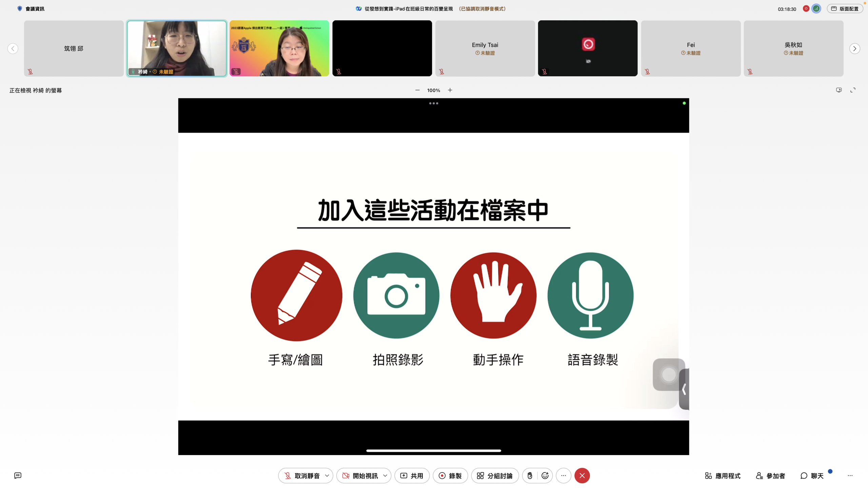Click the raise hand icon
Screen dimensions: 868x488
coord(530,476)
